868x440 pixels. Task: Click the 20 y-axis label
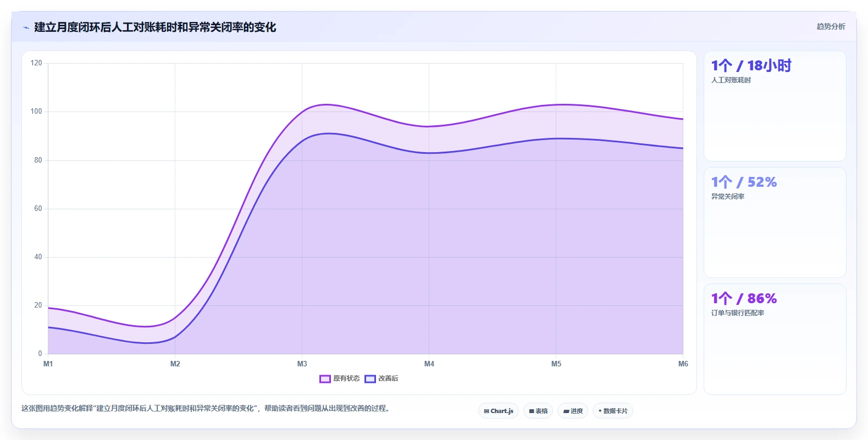(x=38, y=305)
